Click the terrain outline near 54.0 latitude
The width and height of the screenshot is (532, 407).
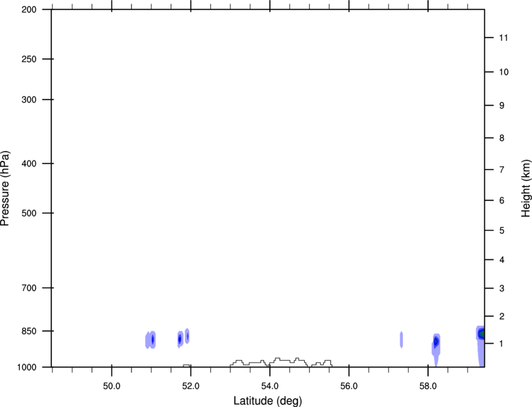pyautogui.click(x=281, y=362)
